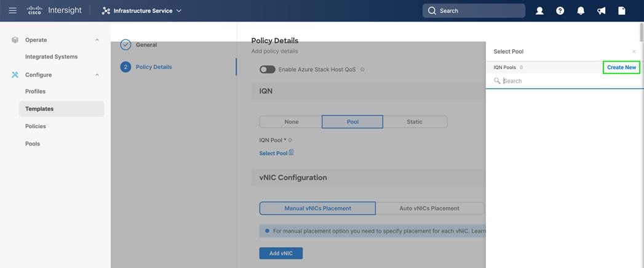Open Policies in sidebar
This screenshot has width=644, height=268.
(36, 126)
